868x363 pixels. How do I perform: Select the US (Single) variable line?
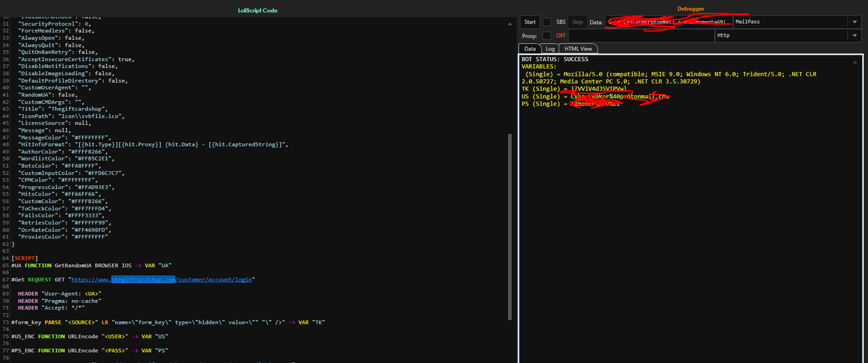tap(595, 96)
